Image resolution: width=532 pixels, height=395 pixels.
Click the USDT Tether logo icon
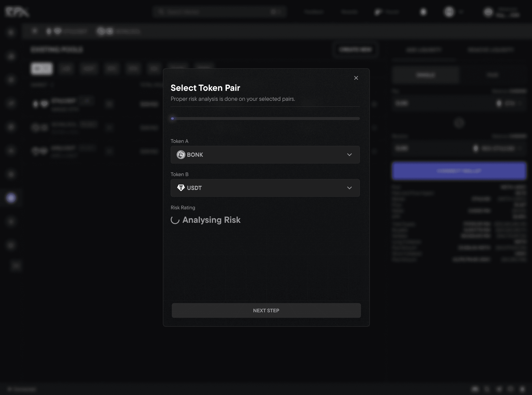[x=181, y=188]
